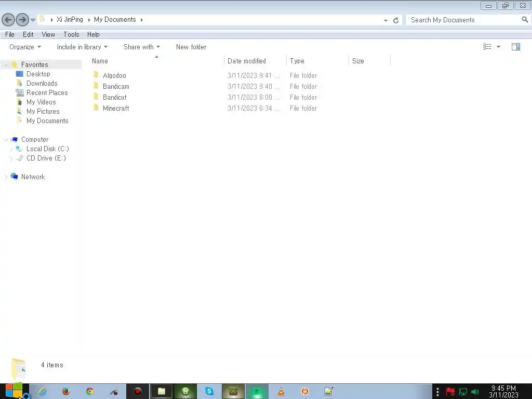
Task: Open My Documents in Favorites
Action: point(47,121)
